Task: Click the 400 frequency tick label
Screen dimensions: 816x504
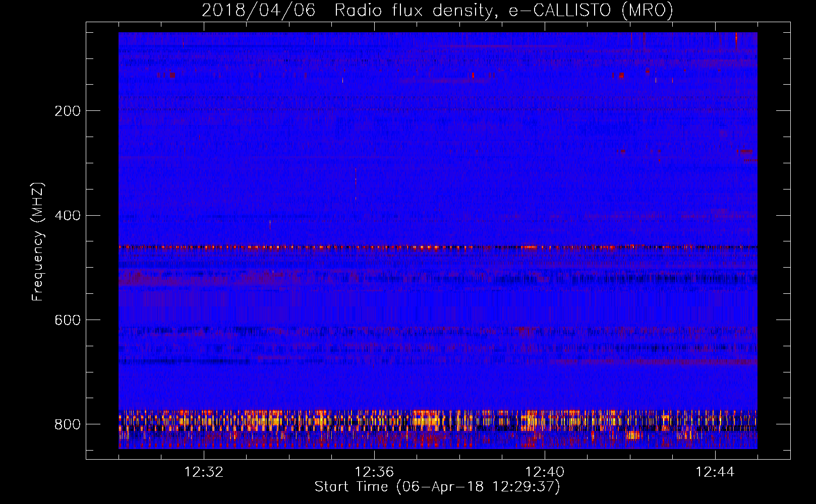Action: point(68,216)
